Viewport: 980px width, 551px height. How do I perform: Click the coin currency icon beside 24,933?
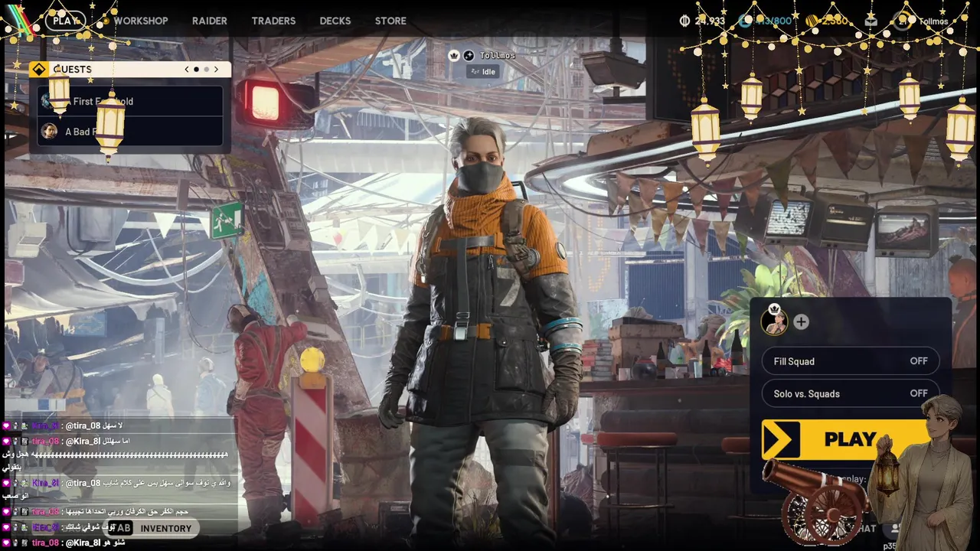tap(684, 21)
